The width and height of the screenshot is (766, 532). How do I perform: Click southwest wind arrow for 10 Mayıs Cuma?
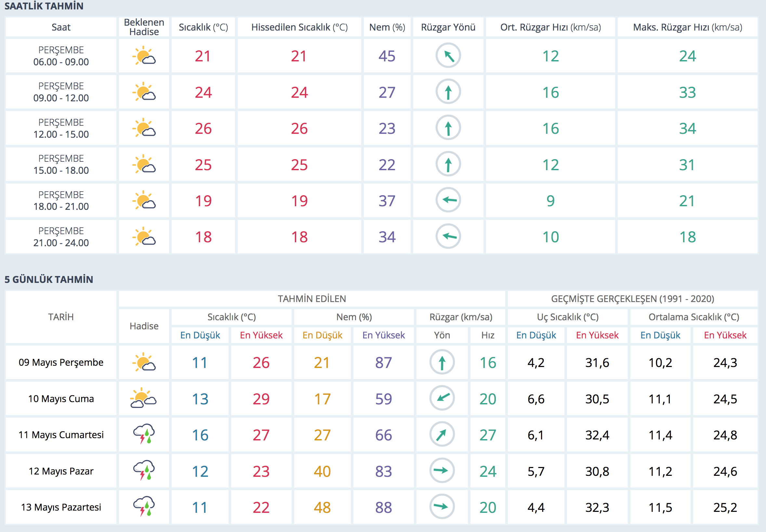click(442, 398)
